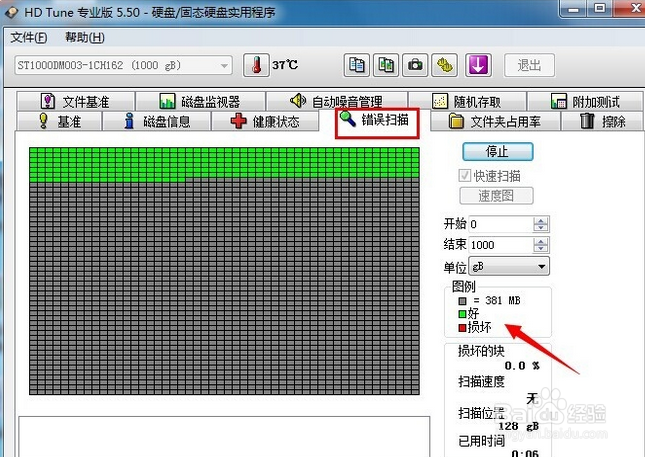Click the 已用时间 label

(481, 441)
